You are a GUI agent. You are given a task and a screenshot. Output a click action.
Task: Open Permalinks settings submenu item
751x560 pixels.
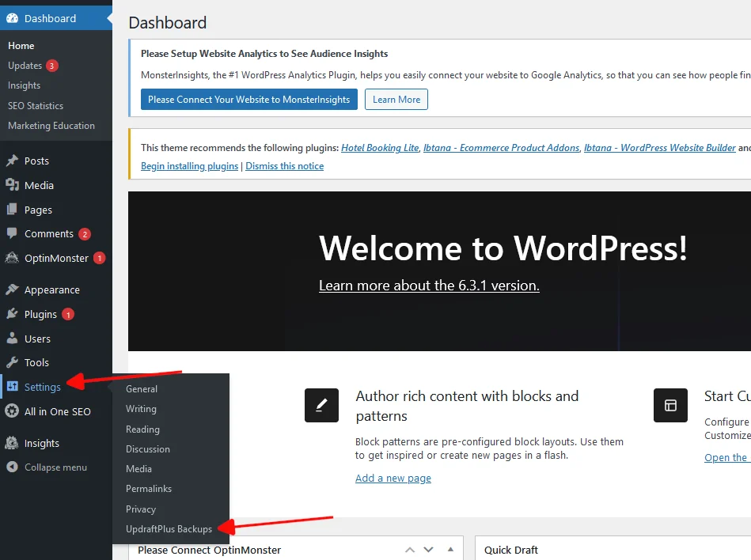point(149,489)
